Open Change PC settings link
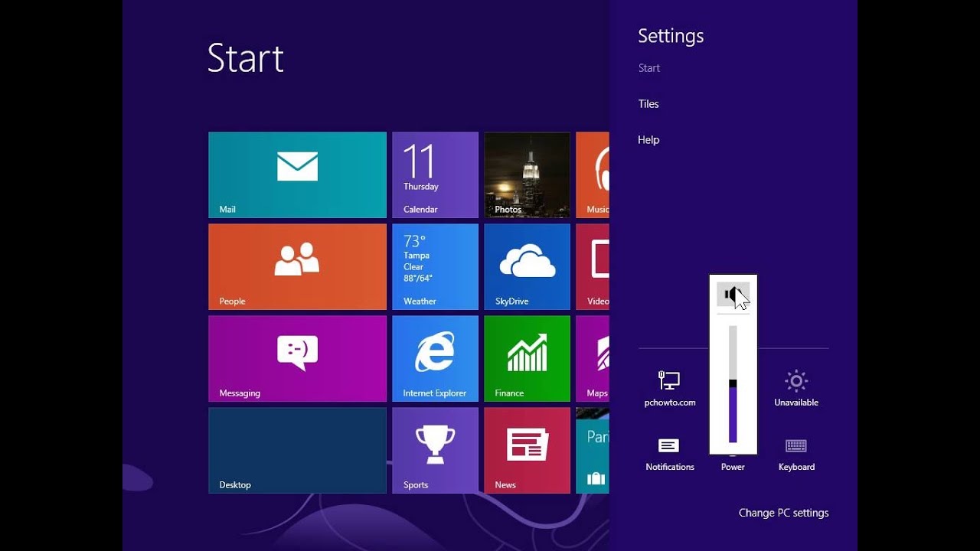This screenshot has height=551, width=980. pos(783,513)
